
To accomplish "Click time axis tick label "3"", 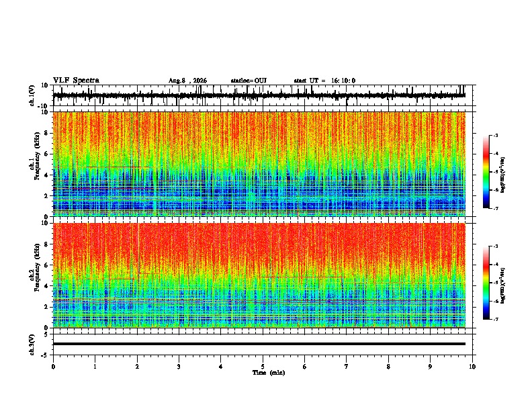I will [179, 367].
